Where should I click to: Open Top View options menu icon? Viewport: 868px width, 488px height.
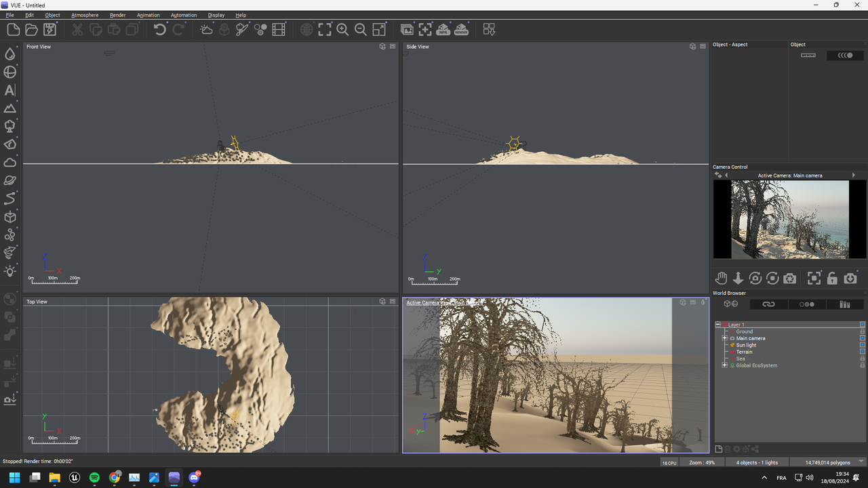393,302
